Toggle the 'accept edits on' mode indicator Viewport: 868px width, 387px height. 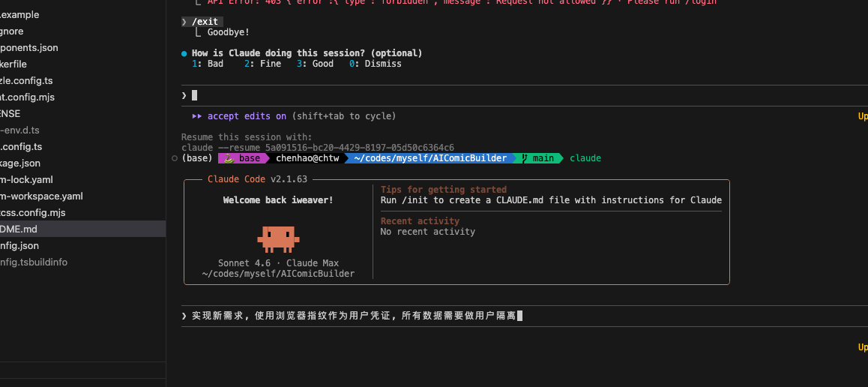(x=247, y=116)
